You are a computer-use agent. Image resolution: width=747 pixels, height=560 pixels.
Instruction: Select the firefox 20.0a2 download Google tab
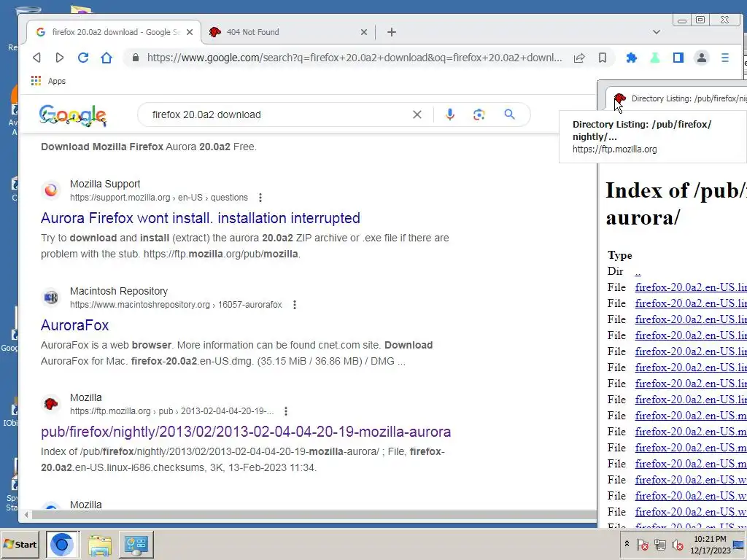pyautogui.click(x=113, y=32)
